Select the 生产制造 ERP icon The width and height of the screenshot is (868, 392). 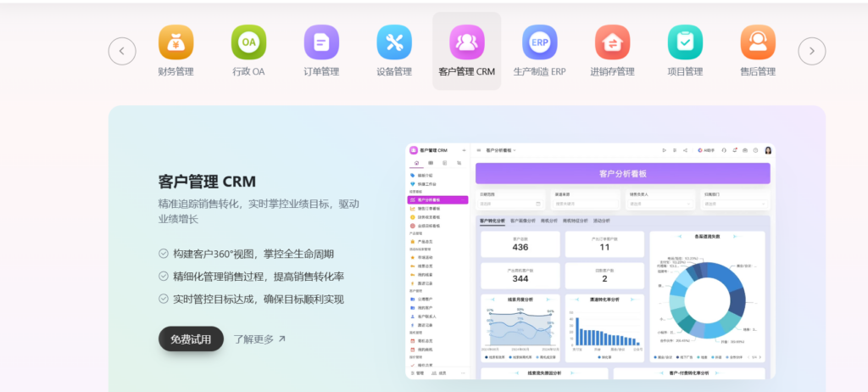coord(540,42)
